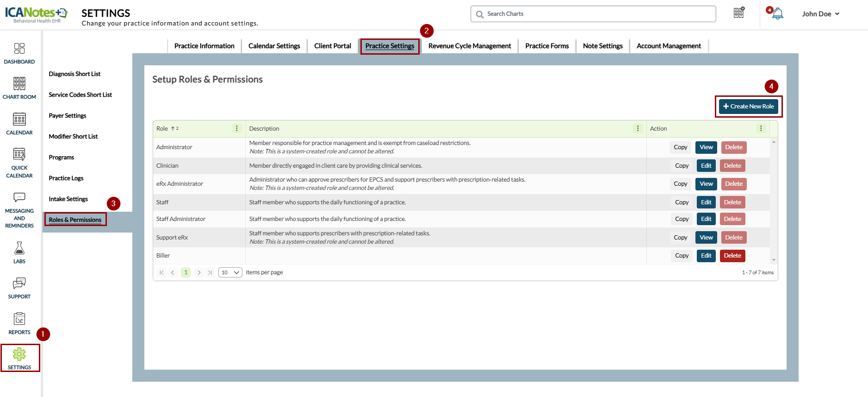This screenshot has height=397, width=868.
Task: Switch to the Note Settings tab
Action: click(602, 46)
